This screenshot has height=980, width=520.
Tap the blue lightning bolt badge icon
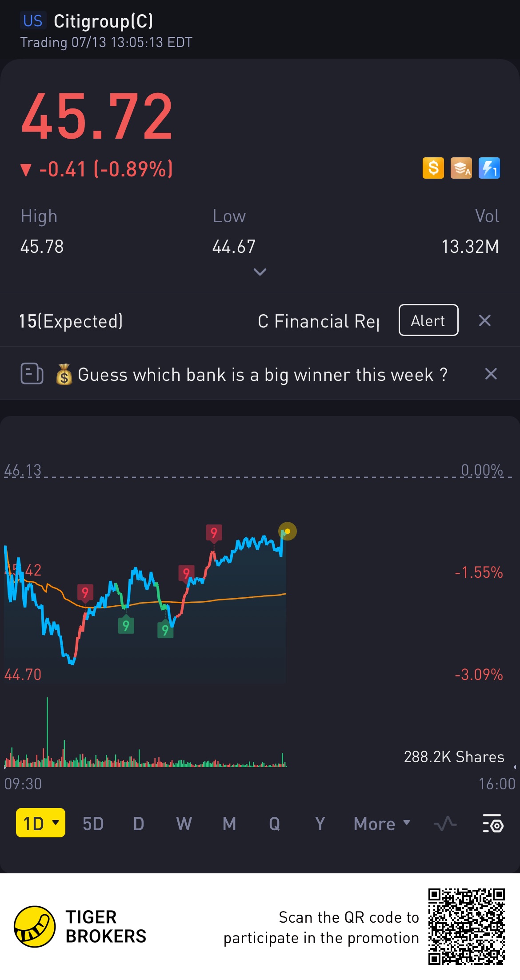click(x=489, y=168)
